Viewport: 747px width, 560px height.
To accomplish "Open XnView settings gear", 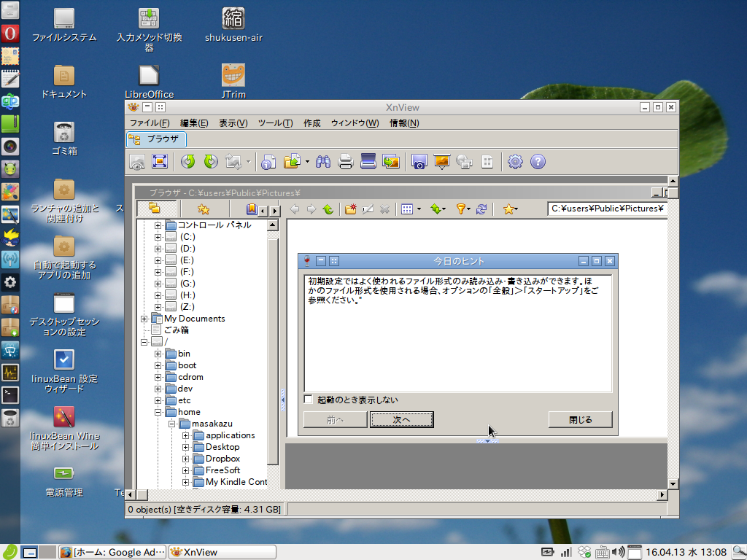I will click(x=514, y=161).
